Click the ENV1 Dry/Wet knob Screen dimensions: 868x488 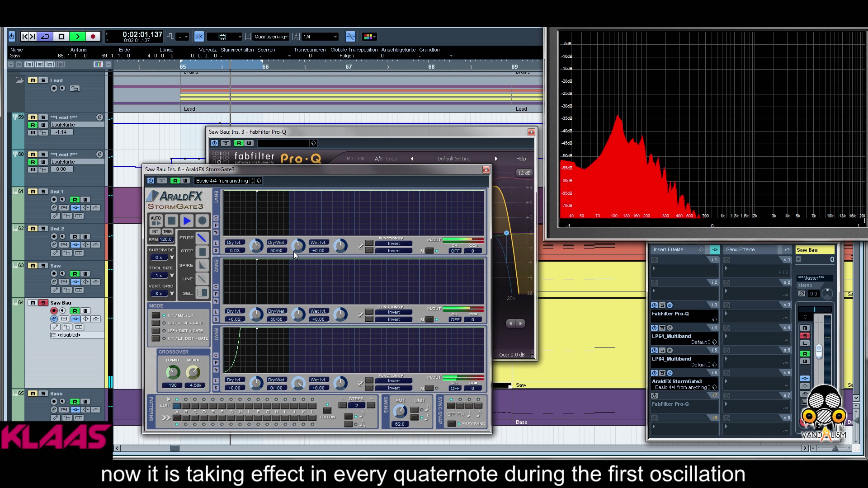click(298, 246)
